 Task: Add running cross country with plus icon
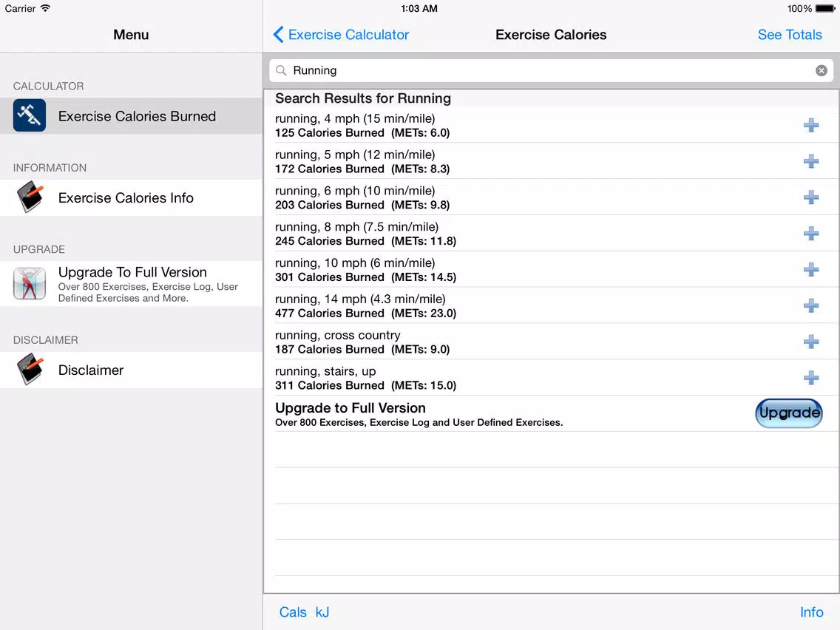[810, 342]
